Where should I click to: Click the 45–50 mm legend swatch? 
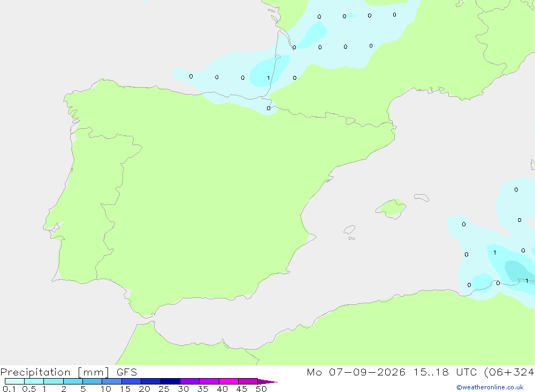point(248,381)
